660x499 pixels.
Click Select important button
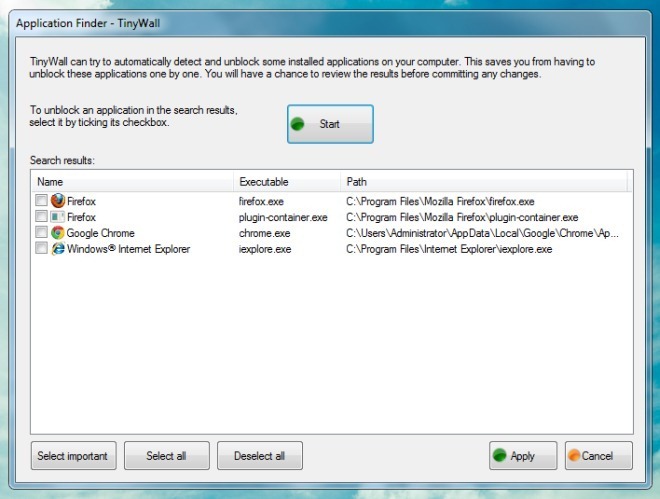(x=74, y=456)
